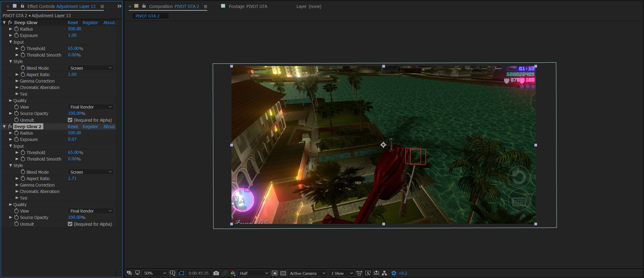Toggle Threshold stopwatch in Deep Glow
Screen dimensions: 644x278
[x=23, y=49]
